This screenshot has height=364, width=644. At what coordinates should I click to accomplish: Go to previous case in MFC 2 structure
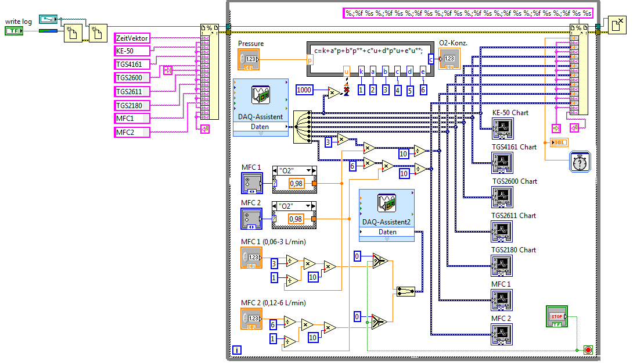pyautogui.click(x=274, y=206)
